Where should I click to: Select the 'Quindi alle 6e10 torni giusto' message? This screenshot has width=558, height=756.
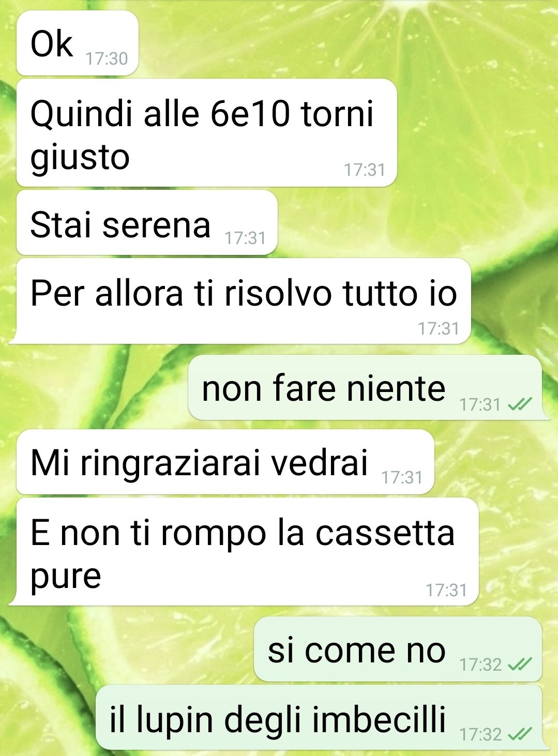(207, 133)
